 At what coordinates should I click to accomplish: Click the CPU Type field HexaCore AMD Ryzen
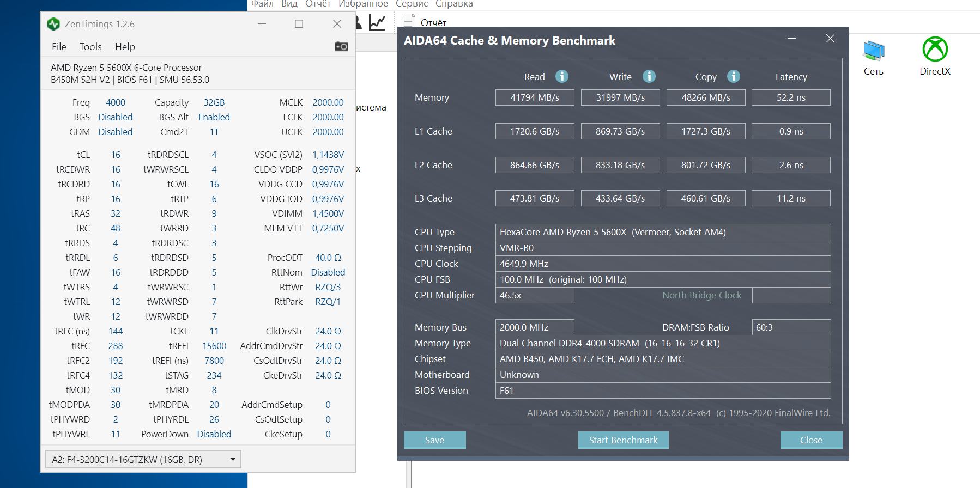click(x=663, y=232)
